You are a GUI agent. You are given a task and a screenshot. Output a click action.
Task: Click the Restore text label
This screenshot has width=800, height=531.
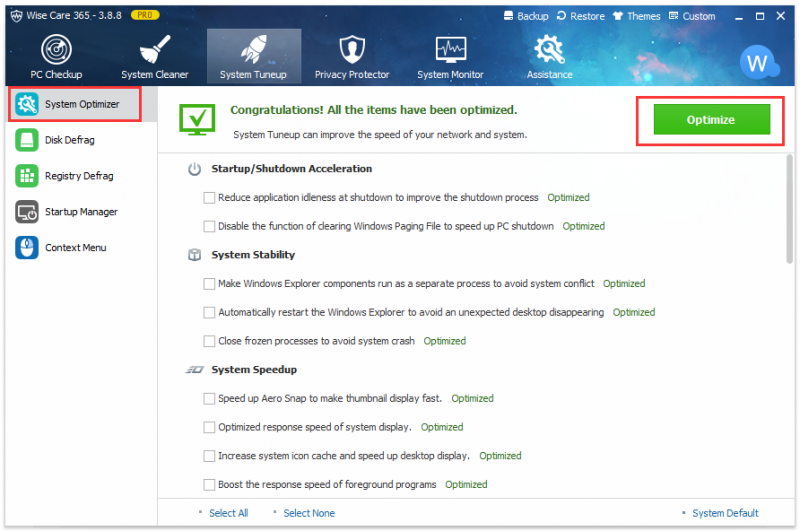(587, 16)
